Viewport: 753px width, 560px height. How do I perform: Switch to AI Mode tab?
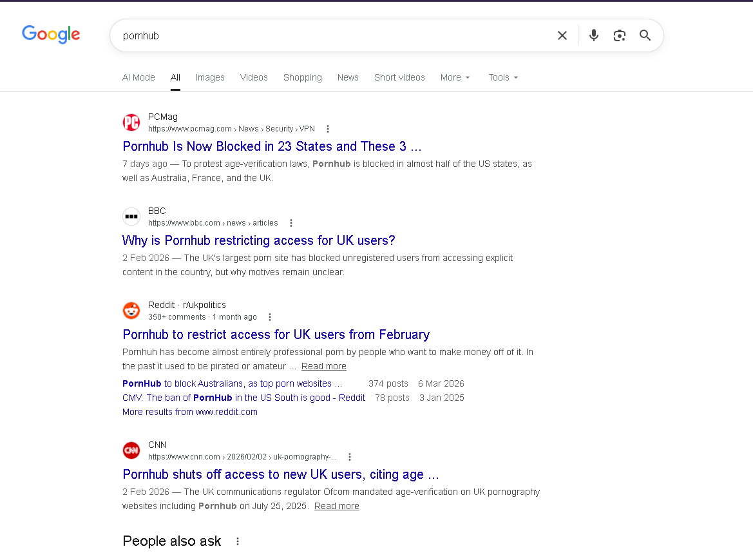click(138, 77)
